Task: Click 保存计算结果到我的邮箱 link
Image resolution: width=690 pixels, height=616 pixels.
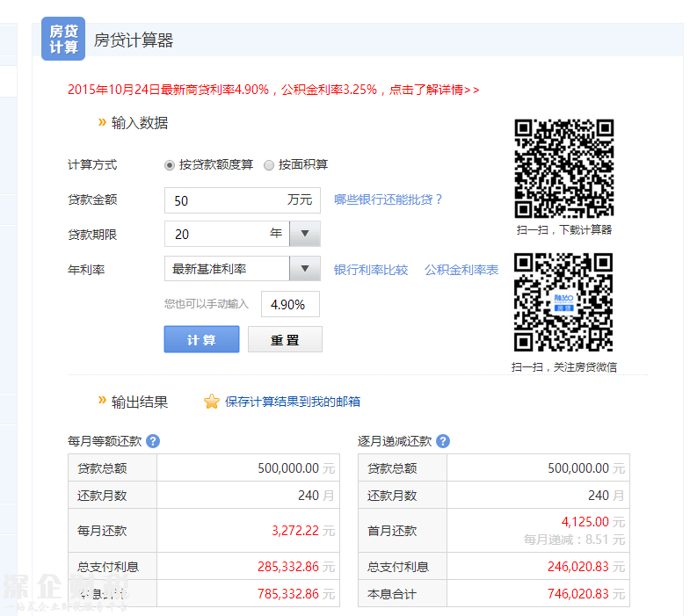Action: click(x=293, y=402)
